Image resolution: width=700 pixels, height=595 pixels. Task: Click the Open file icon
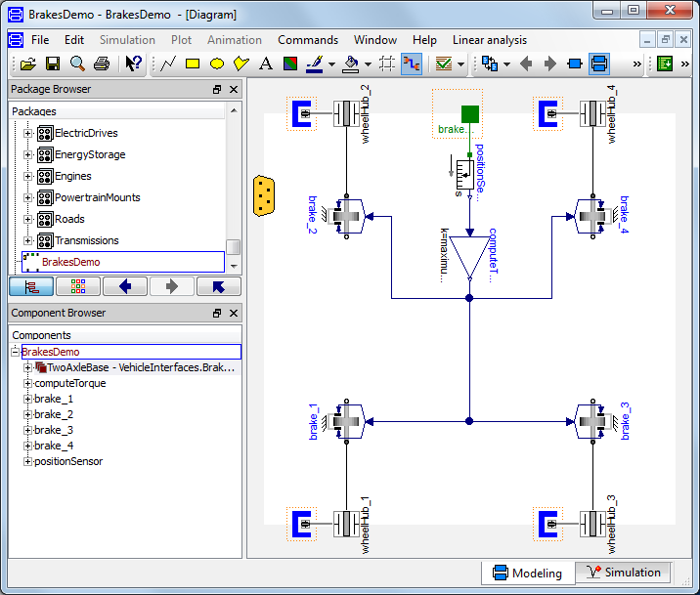pos(28,64)
